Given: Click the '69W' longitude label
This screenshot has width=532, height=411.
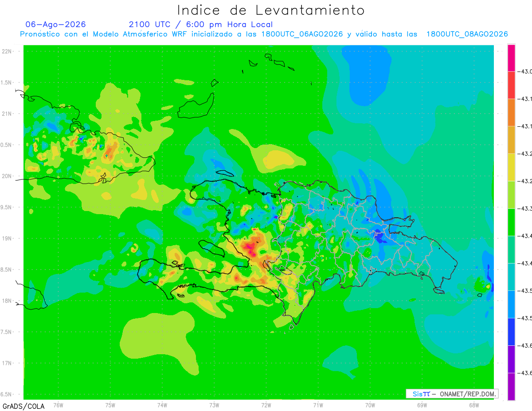Looking at the screenshot, I should (x=422, y=405).
